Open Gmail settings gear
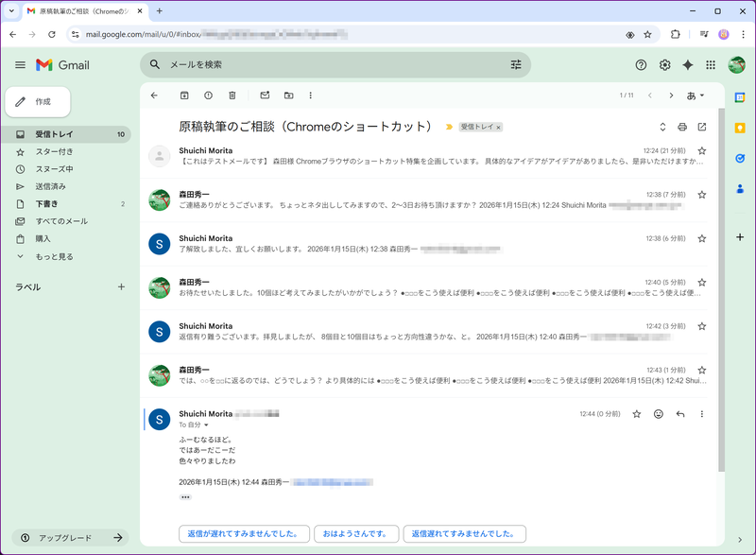 [x=665, y=64]
